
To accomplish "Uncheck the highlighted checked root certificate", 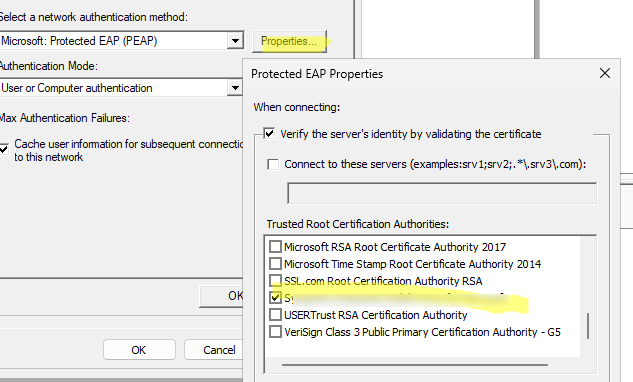I will coord(275,298).
